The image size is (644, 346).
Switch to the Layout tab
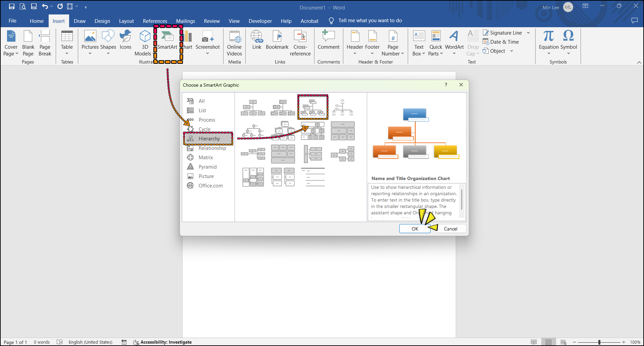pos(126,21)
